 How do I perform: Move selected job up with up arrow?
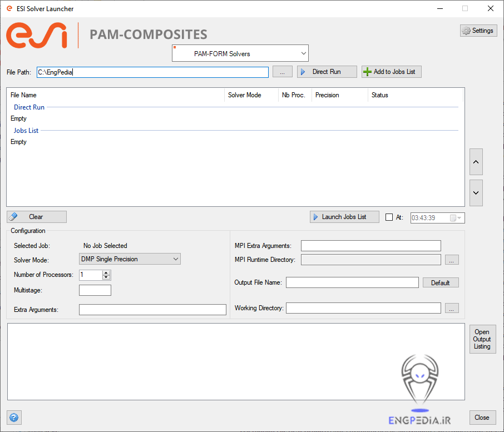(476, 162)
